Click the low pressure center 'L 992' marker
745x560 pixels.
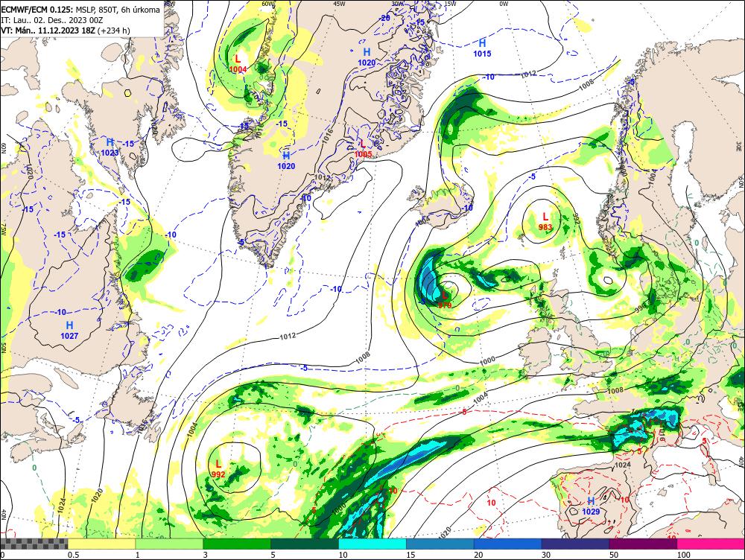click(218, 469)
